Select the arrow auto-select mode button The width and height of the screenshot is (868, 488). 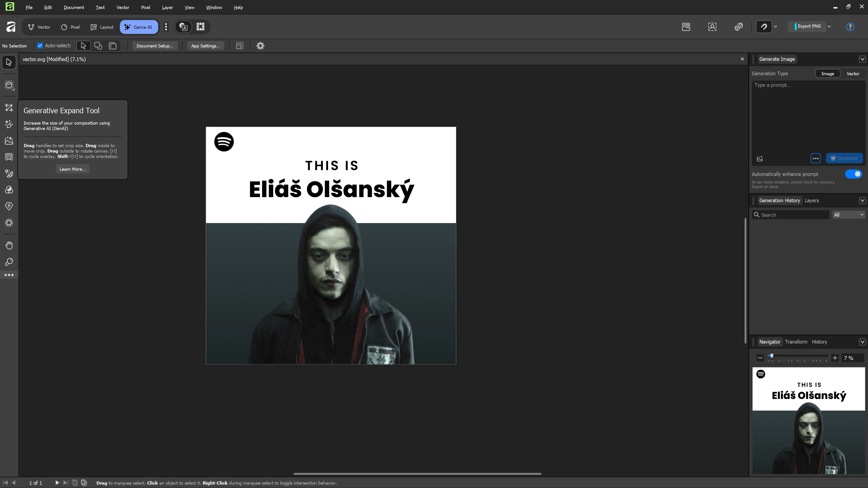coord(83,46)
